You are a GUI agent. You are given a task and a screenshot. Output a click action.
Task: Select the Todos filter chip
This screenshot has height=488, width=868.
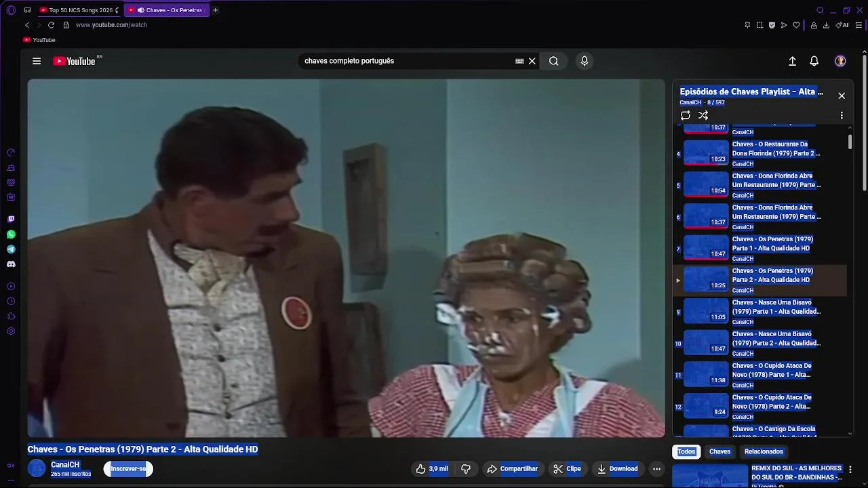pyautogui.click(x=686, y=451)
